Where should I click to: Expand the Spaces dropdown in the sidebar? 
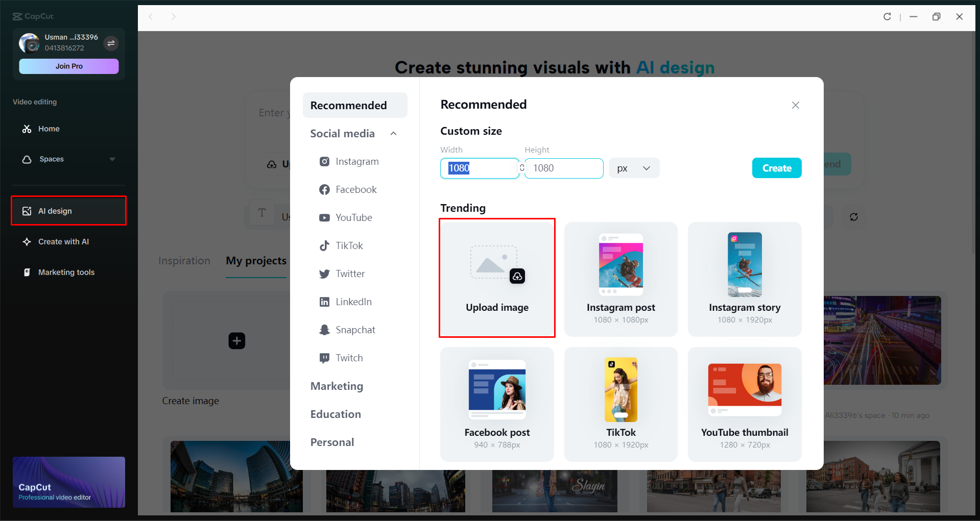(x=112, y=159)
